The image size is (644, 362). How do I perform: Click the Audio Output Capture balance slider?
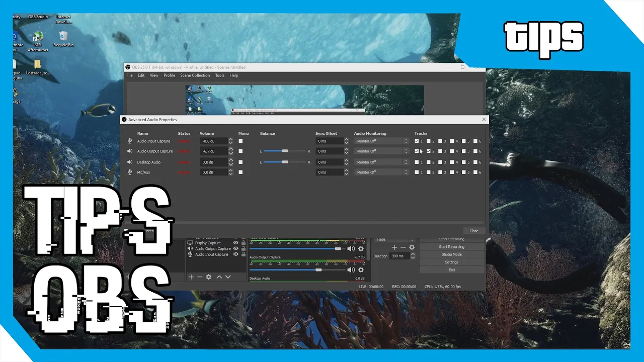pyautogui.click(x=285, y=151)
